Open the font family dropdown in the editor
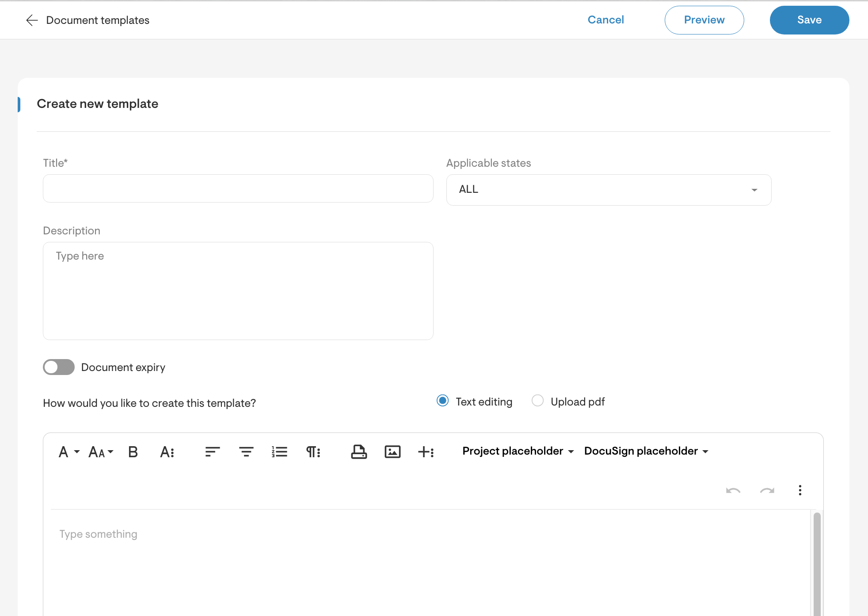The width and height of the screenshot is (868, 616). coord(69,452)
